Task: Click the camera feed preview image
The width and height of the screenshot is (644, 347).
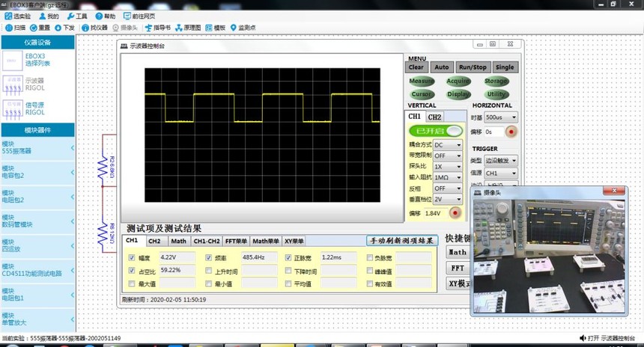Action: (549, 257)
